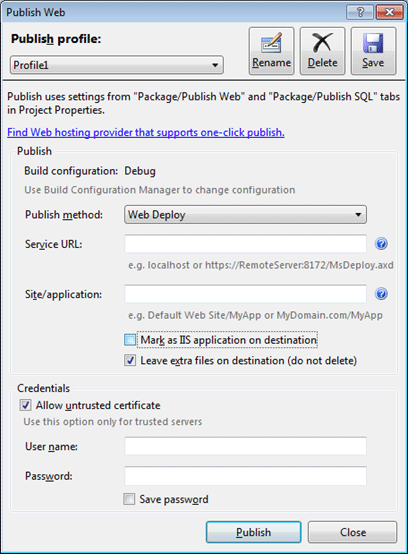Select the User name input box
Screen dimensions: 408x554
246,446
